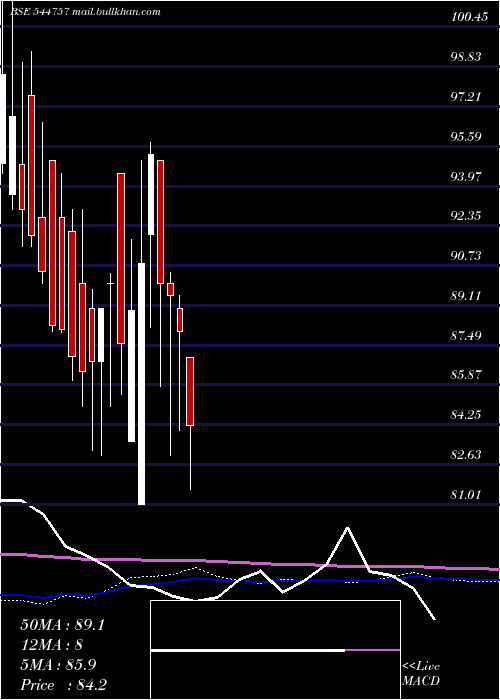The height and width of the screenshot is (700, 500).
Task: Click the <<Live MACD label
Action: 421,674
